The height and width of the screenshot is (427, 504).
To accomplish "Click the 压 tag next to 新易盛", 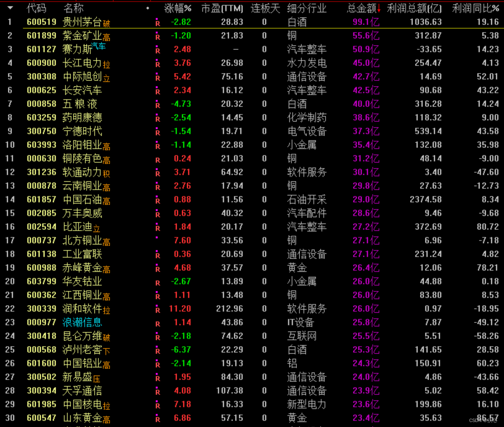I will pyautogui.click(x=96, y=379).
